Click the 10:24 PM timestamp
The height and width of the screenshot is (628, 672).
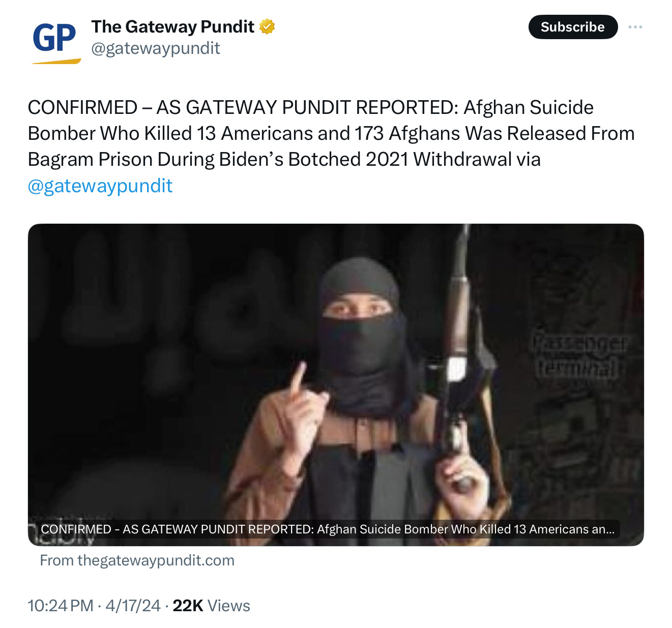[x=61, y=606]
